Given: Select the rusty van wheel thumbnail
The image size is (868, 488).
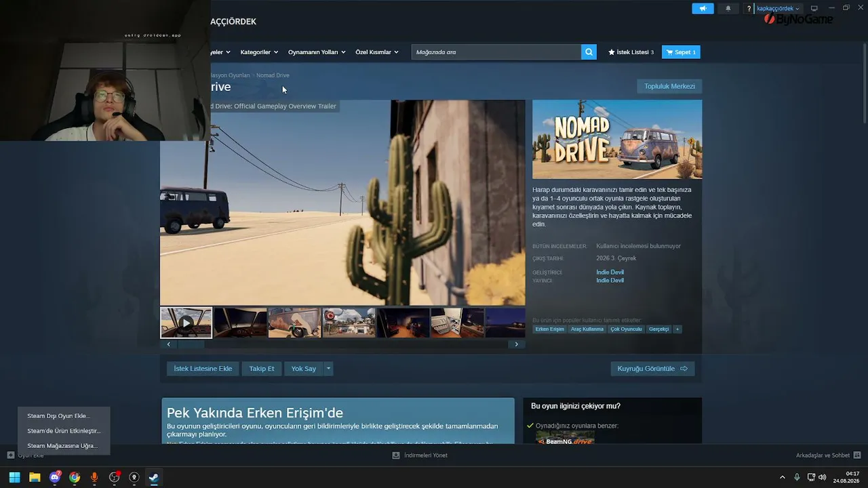Looking at the screenshot, I should pos(295,323).
